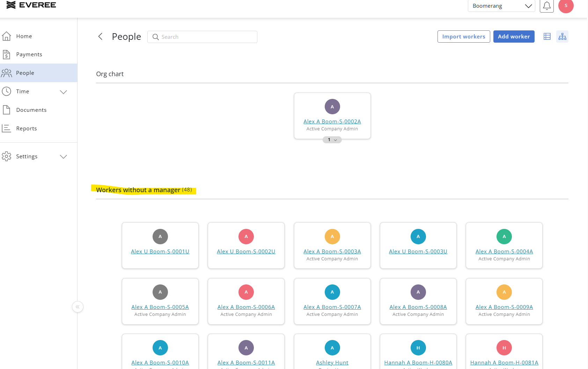Open Alex A Boom-S-0004A profile link
The height and width of the screenshot is (369, 588).
[x=504, y=252]
